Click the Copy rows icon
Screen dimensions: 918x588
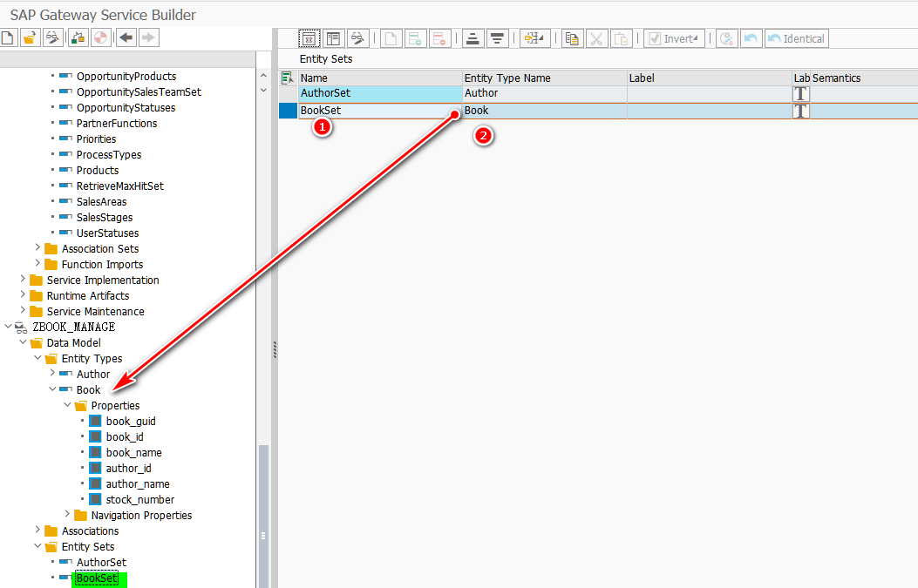tap(572, 39)
